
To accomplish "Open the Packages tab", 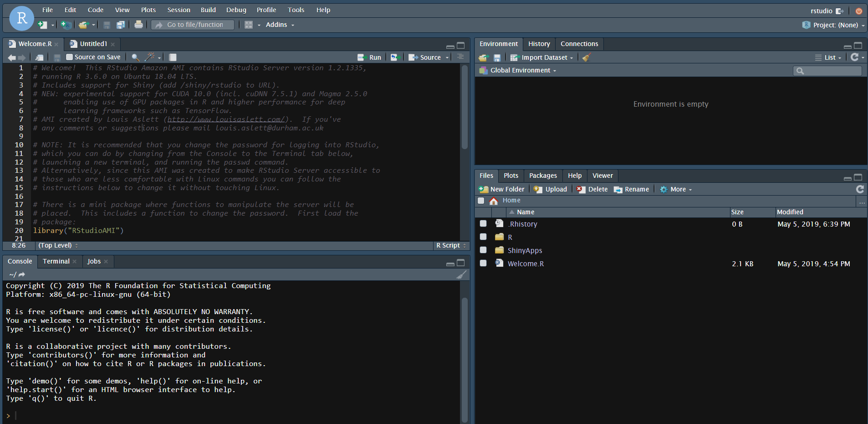I will coord(543,176).
